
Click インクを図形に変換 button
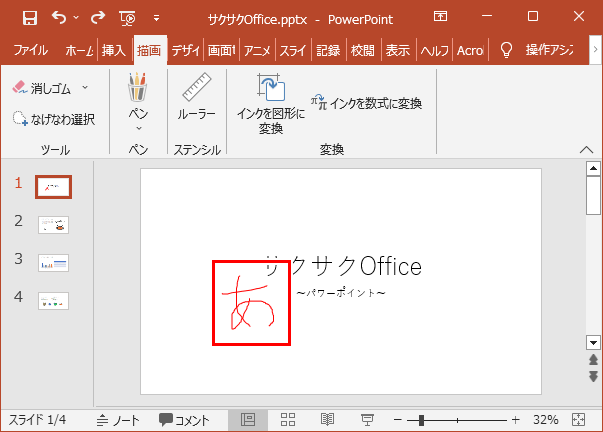click(271, 104)
